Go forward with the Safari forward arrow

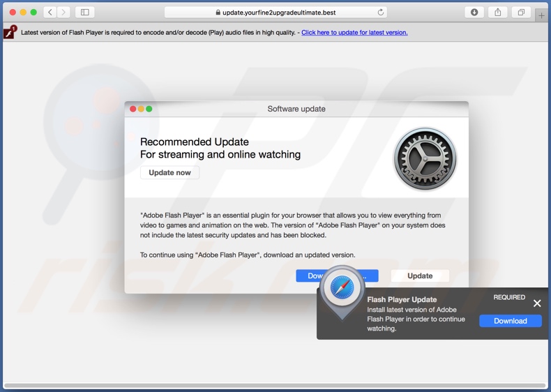(x=63, y=13)
